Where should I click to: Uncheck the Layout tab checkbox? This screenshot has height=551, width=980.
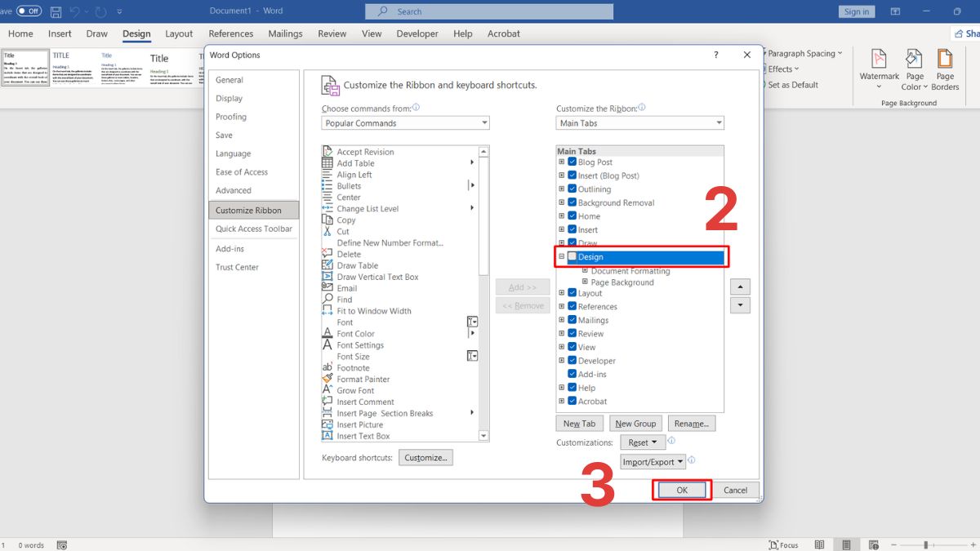point(572,293)
